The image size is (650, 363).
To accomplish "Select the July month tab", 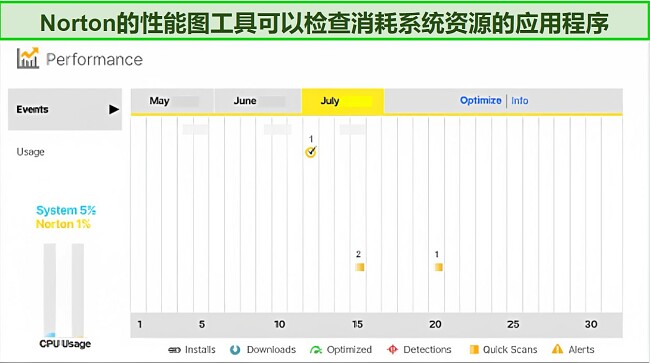I will 343,101.
